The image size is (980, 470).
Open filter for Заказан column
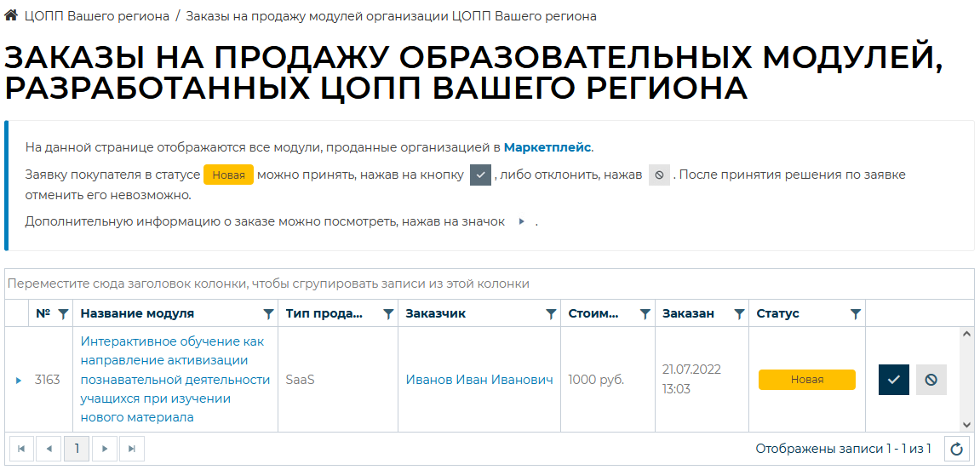739,314
